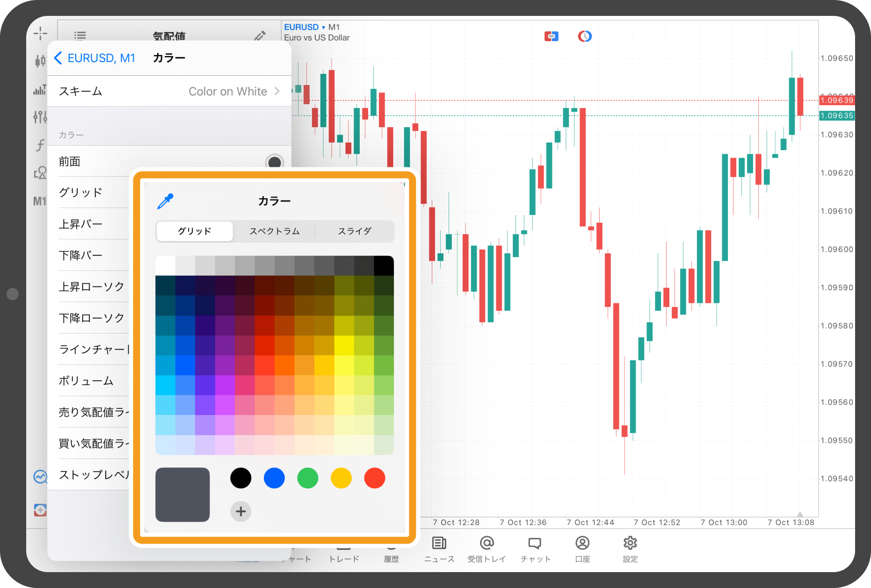Viewport: 871px width, 588px height.
Task: Switch to the スペクトラム color tab
Action: pyautogui.click(x=275, y=231)
